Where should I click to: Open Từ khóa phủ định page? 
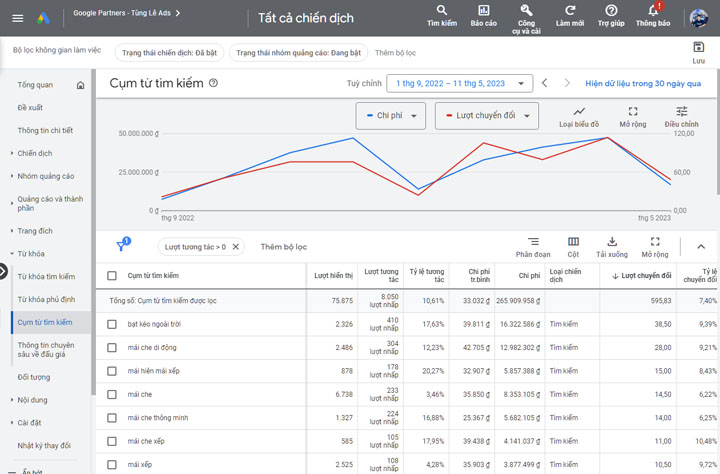click(x=46, y=300)
